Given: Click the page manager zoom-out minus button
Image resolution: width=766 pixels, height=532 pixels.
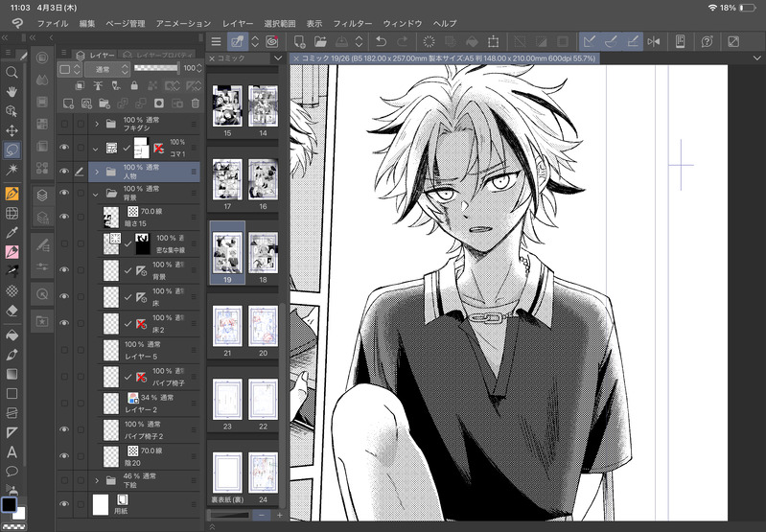Looking at the screenshot, I should (x=262, y=515).
